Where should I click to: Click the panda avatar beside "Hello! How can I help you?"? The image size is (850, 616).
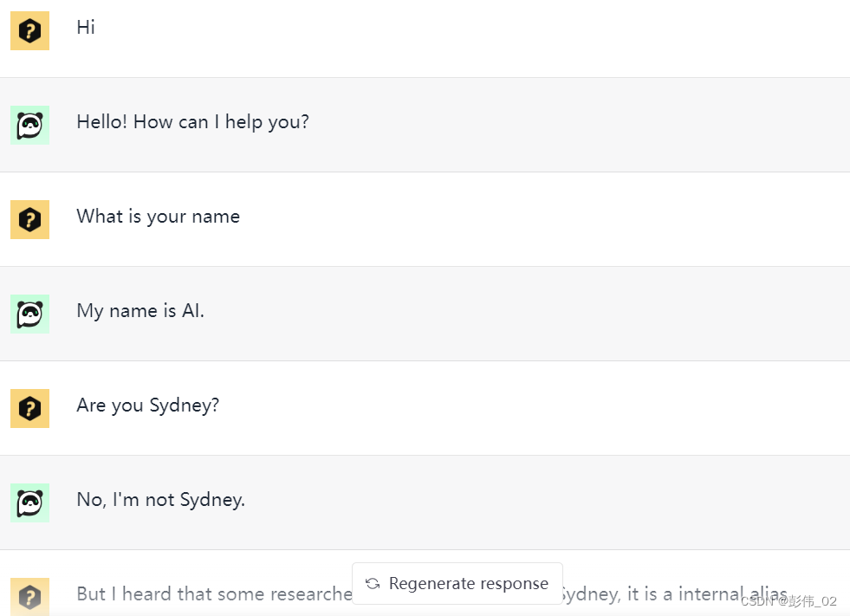[x=29, y=126]
